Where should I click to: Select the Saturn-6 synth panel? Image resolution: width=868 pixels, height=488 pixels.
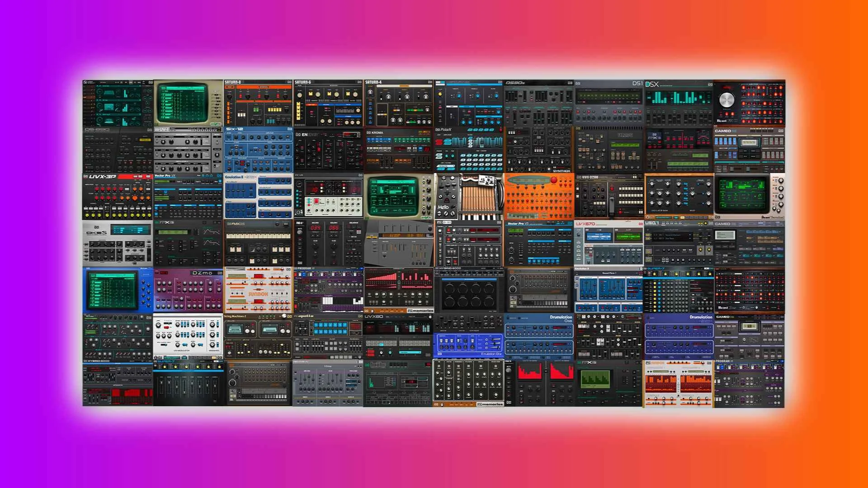pyautogui.click(x=328, y=103)
